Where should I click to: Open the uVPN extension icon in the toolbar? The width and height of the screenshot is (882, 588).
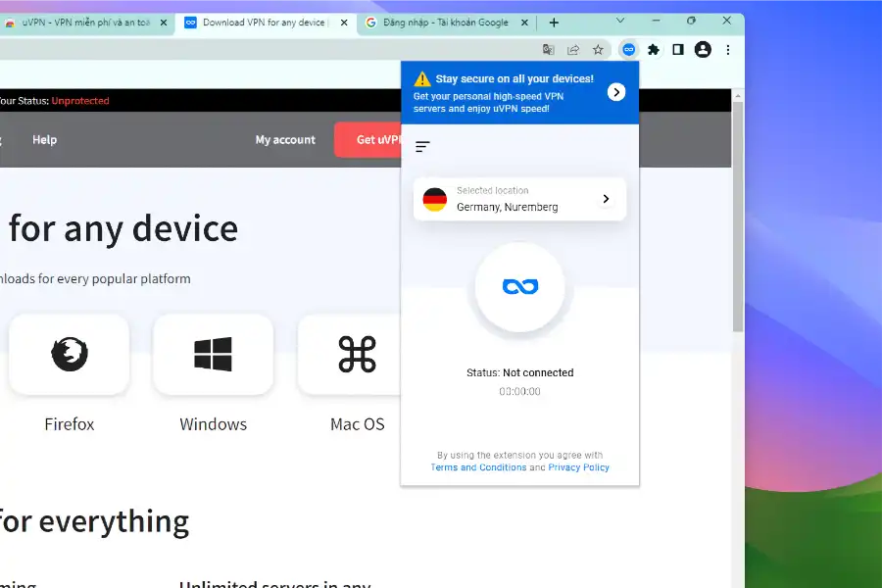click(628, 48)
